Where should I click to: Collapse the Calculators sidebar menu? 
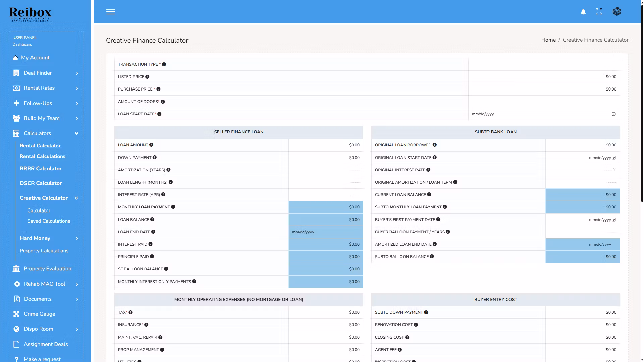[76, 133]
